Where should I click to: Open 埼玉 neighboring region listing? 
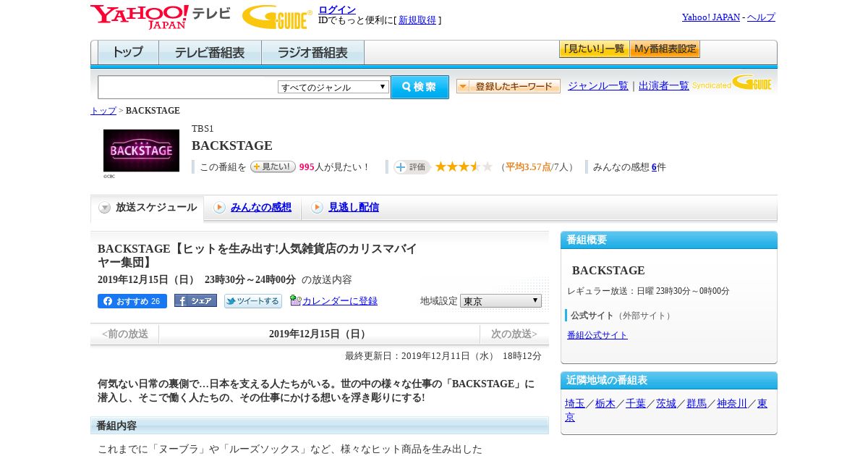[x=575, y=403]
